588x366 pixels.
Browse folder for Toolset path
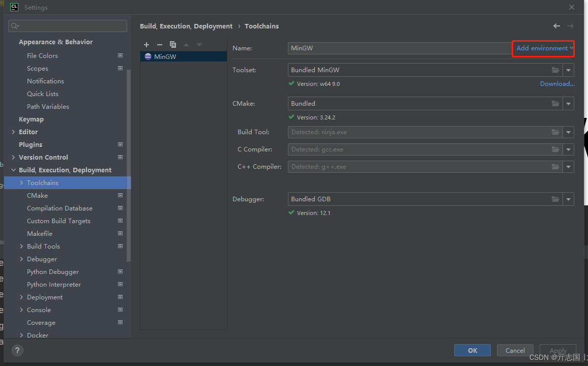pos(555,70)
